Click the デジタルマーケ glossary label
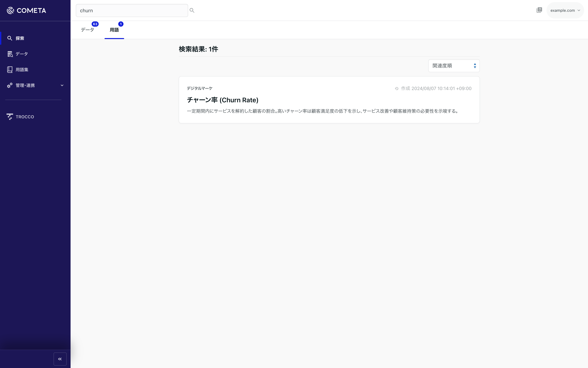588x368 pixels. 199,88
